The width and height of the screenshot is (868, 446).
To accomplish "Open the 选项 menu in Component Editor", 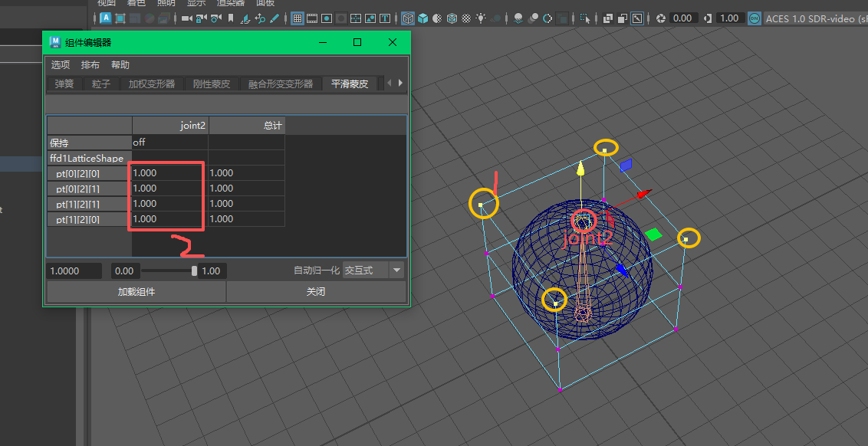I will 61,64.
